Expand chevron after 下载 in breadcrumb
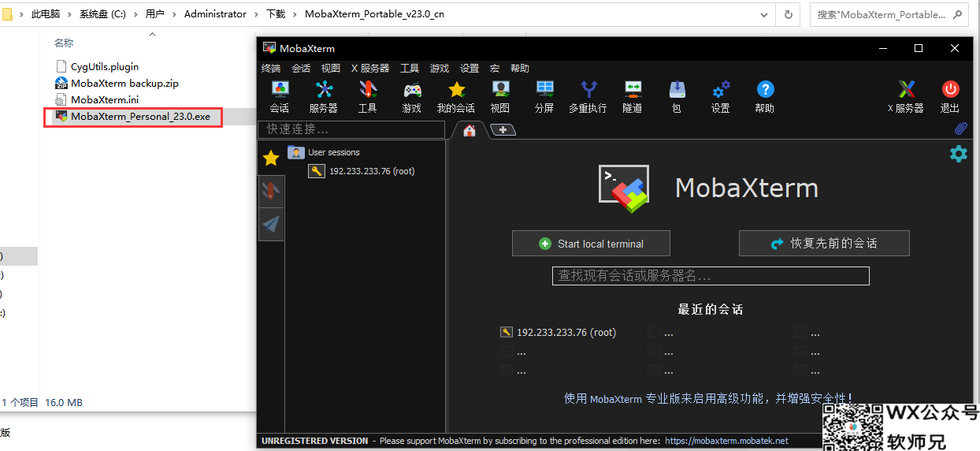 [x=295, y=14]
